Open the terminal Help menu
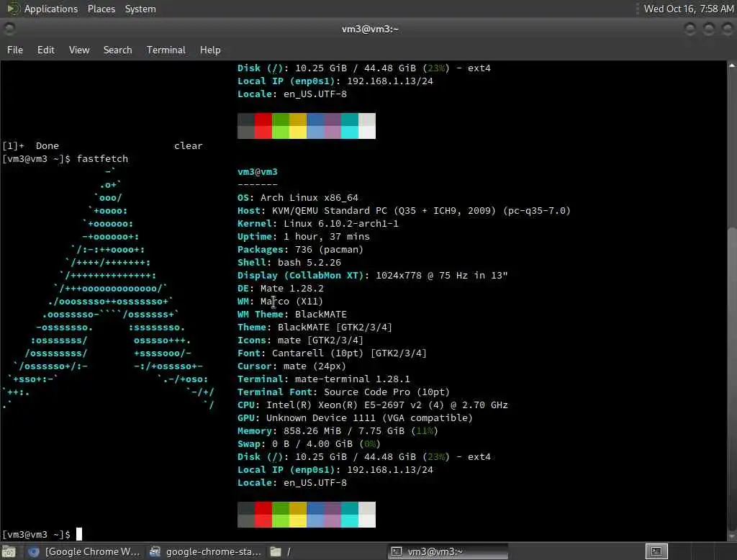 210,50
